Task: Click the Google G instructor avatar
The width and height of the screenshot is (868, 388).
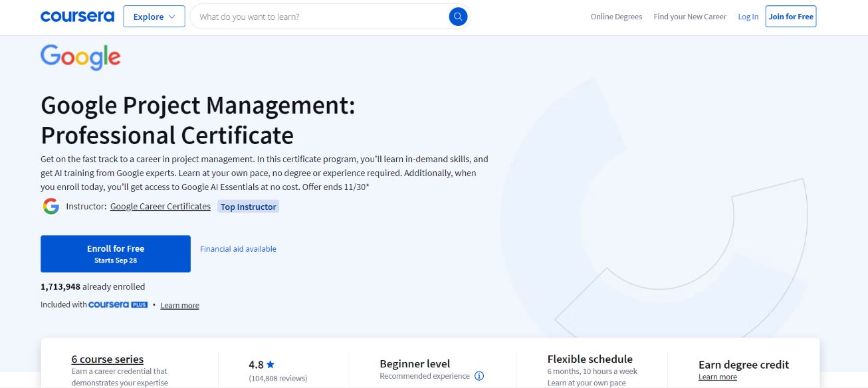Action: (51, 207)
